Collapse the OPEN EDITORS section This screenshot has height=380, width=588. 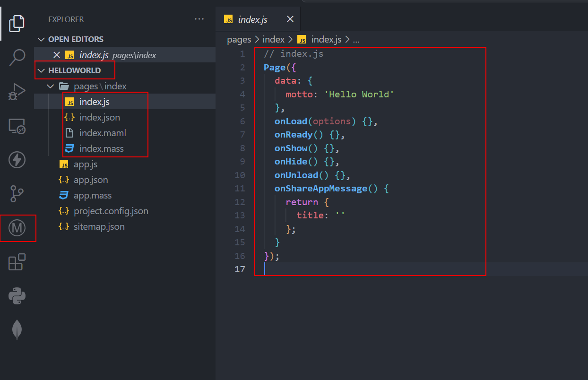[76, 39]
